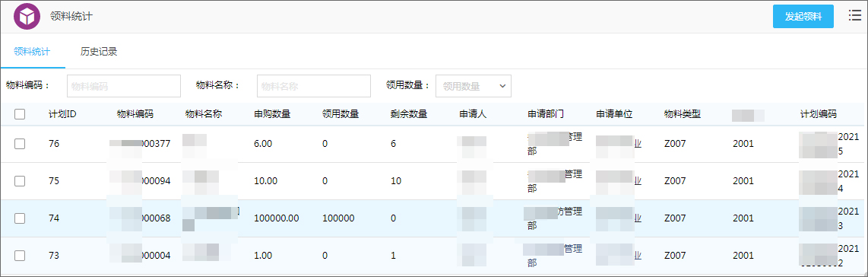
Task: Click the 计划编码 column header
Action: [x=819, y=114]
